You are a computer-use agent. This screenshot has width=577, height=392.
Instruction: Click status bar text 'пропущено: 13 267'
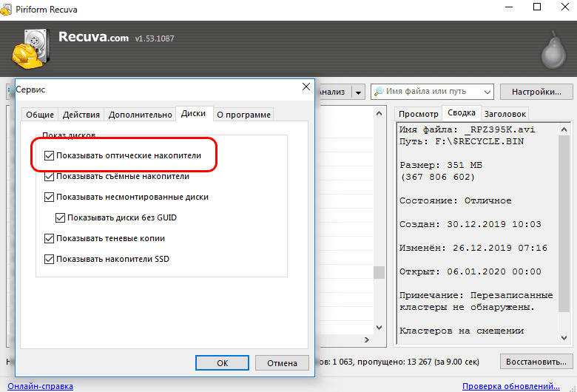[x=394, y=362]
